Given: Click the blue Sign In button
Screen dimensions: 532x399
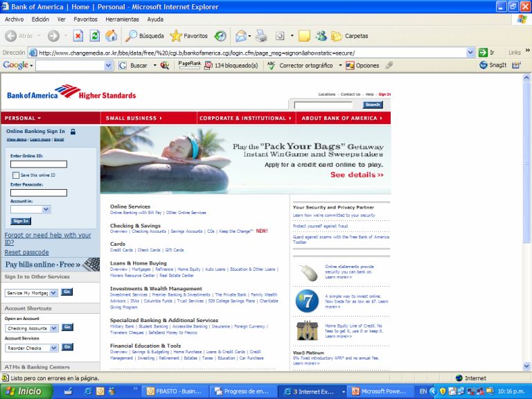Looking at the screenshot, I should click(x=21, y=221).
